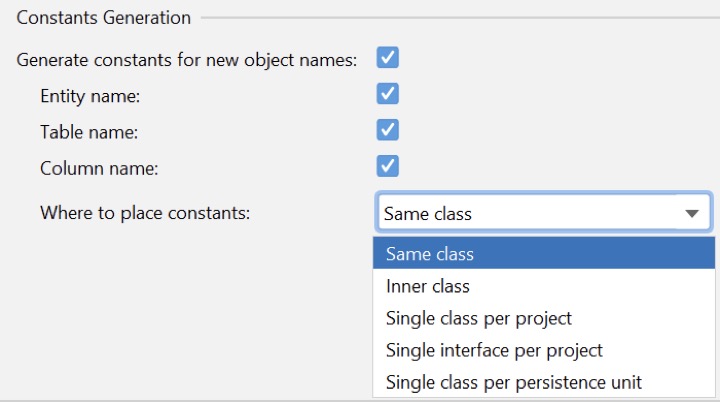
Task: Toggle the Column name checkbox
Action: pyautogui.click(x=388, y=166)
